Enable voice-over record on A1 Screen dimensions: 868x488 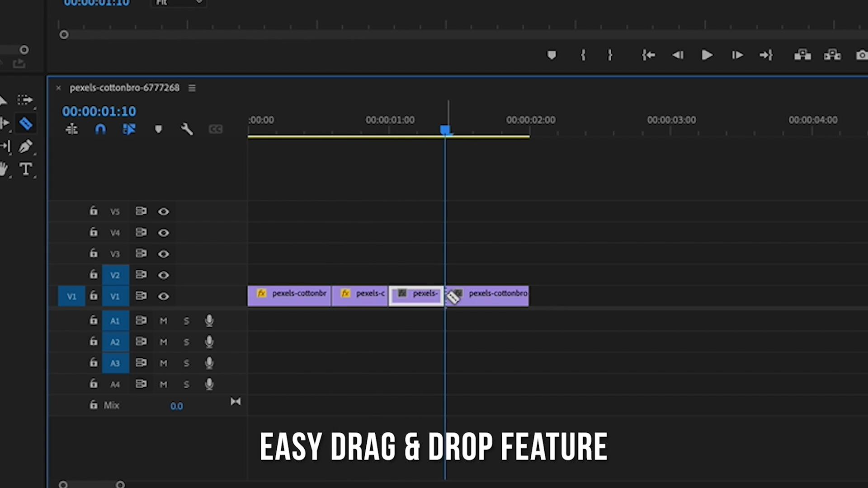pyautogui.click(x=209, y=321)
